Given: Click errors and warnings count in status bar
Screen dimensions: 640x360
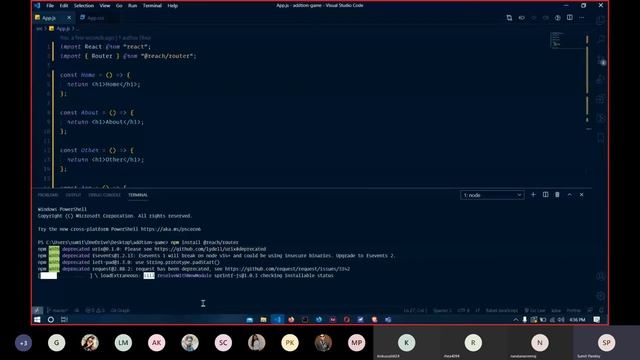Looking at the screenshot, I should coord(95,310).
